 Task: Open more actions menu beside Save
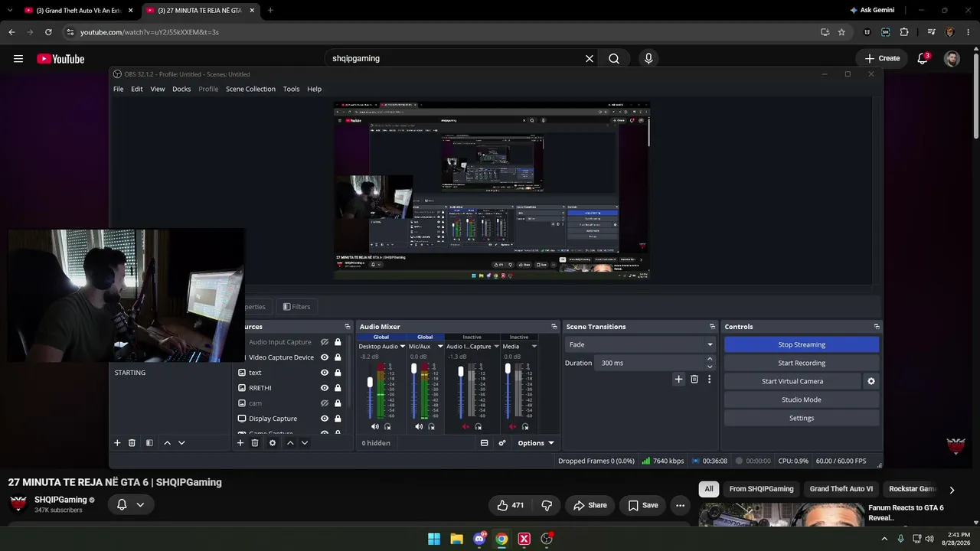pos(680,505)
